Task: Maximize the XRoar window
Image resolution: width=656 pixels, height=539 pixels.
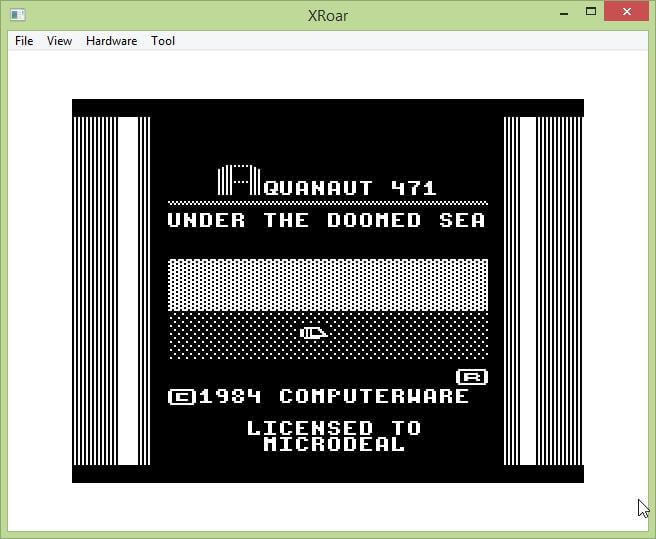Action: [591, 12]
